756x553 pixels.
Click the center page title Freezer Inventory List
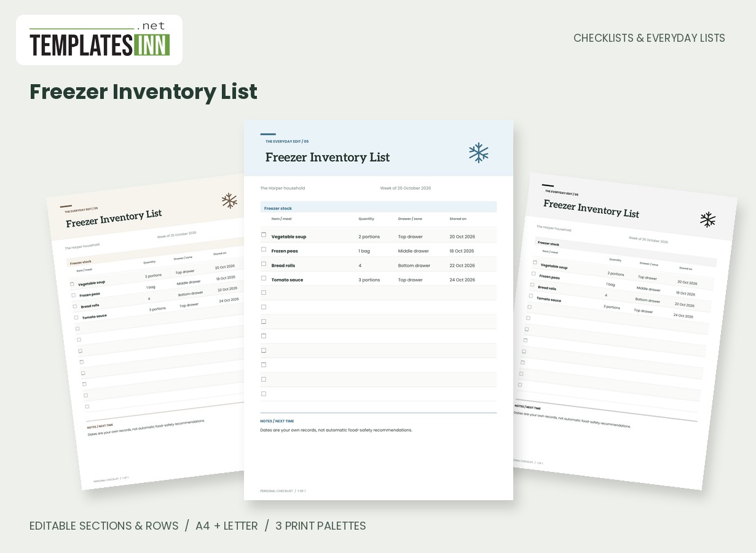(328, 157)
